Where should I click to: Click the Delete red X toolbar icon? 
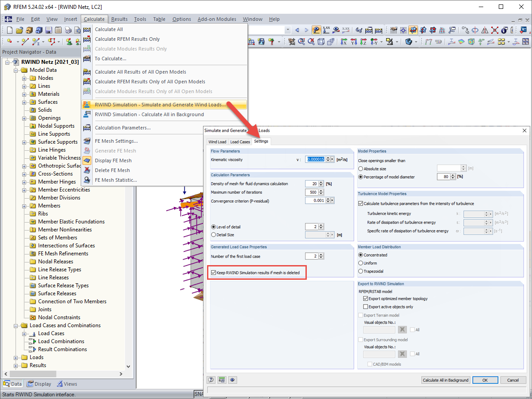495,30
